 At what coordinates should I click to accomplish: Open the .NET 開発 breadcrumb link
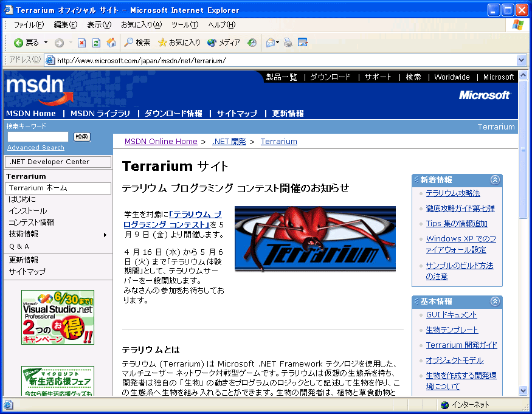click(x=229, y=142)
